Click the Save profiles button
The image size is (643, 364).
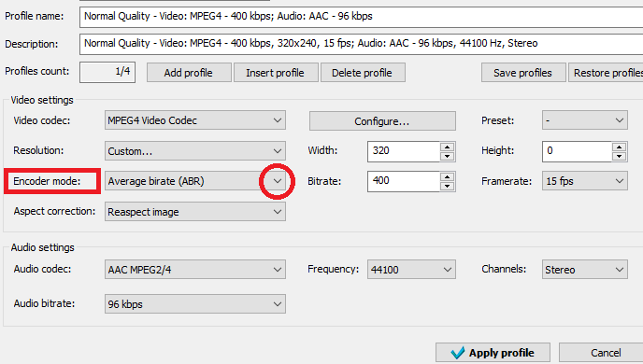523,73
